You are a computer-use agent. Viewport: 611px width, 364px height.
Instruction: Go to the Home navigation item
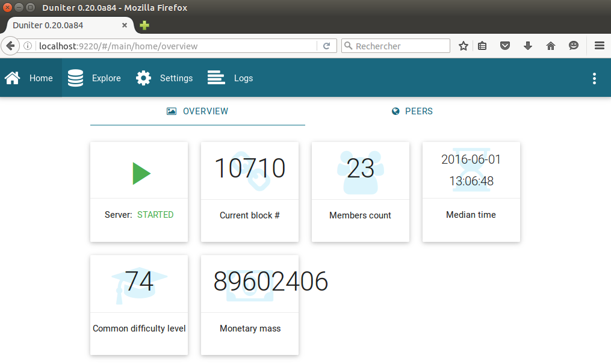(31, 78)
